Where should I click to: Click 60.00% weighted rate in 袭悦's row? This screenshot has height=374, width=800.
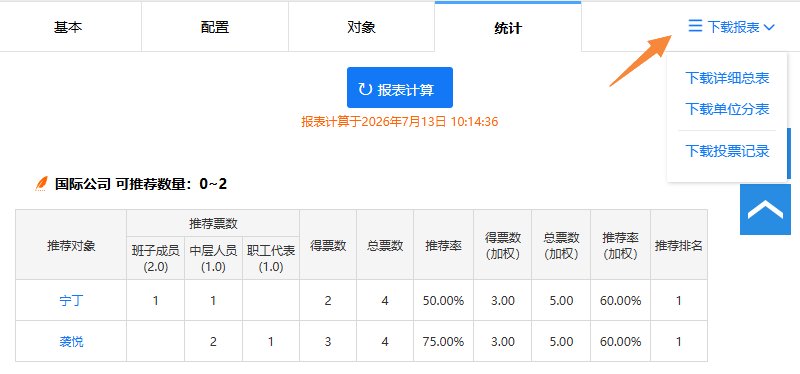click(x=620, y=341)
